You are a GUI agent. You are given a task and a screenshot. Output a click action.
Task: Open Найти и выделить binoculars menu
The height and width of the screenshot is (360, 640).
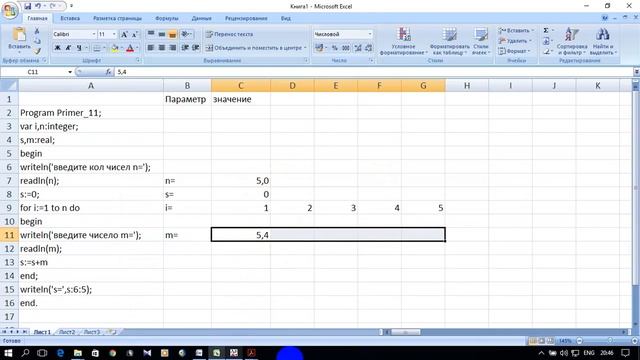(603, 41)
